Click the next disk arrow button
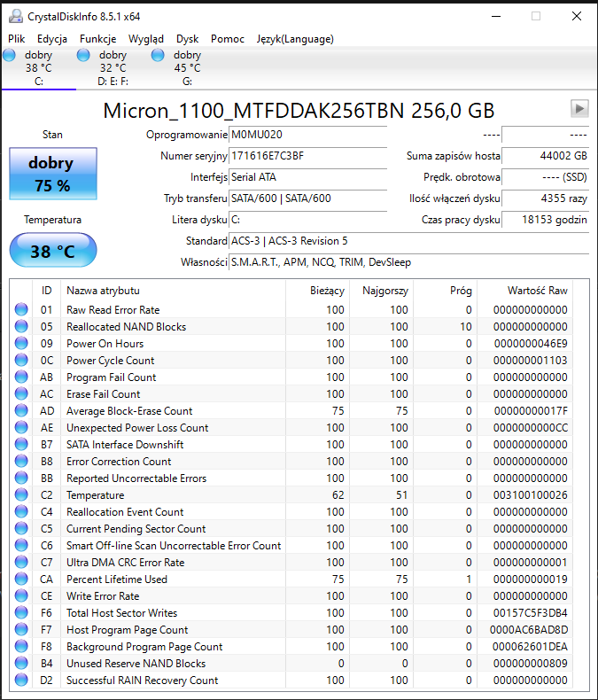 [x=579, y=108]
